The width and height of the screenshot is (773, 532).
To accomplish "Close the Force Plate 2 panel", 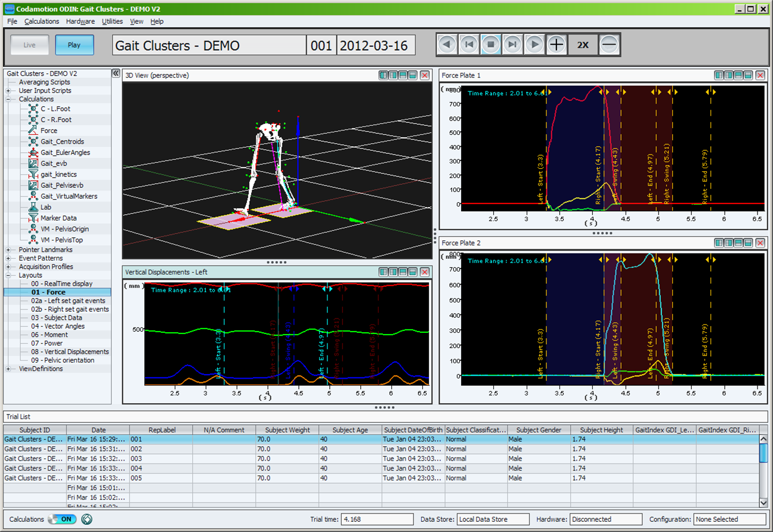I will [760, 243].
